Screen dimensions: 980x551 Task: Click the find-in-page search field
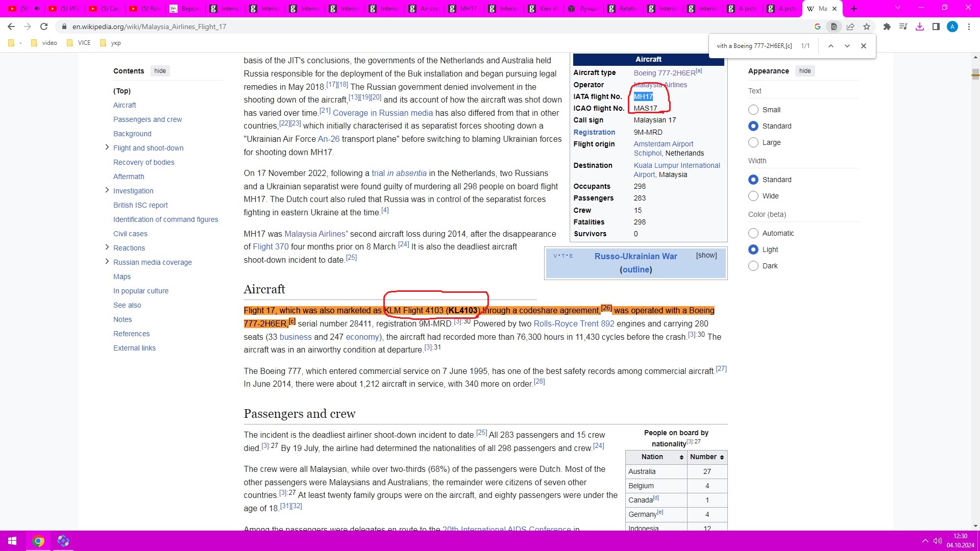coord(754,46)
